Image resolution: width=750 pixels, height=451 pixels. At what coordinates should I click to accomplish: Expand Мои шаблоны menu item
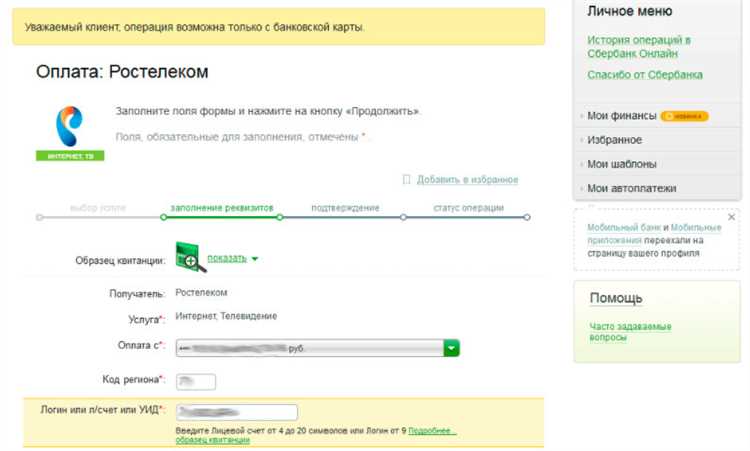coord(621,164)
